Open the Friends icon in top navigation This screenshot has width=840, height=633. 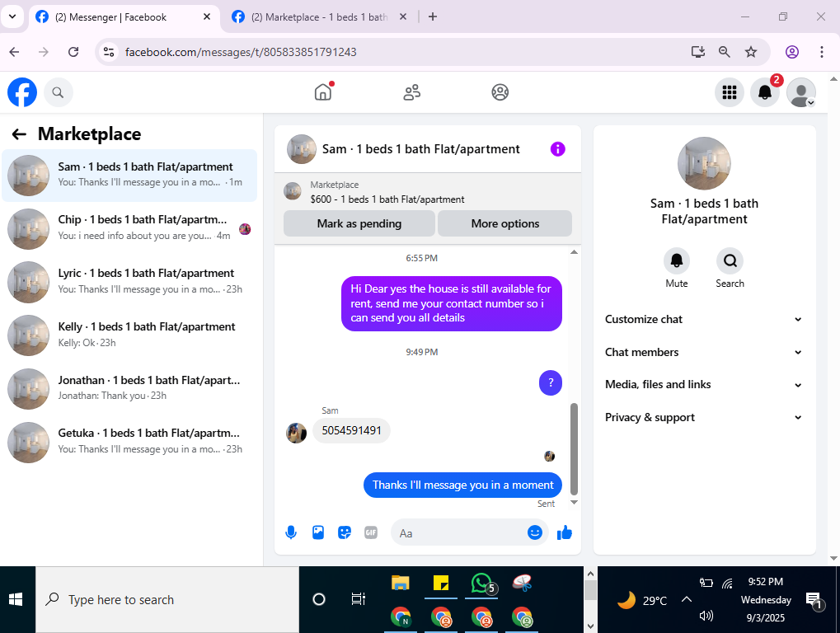[411, 92]
